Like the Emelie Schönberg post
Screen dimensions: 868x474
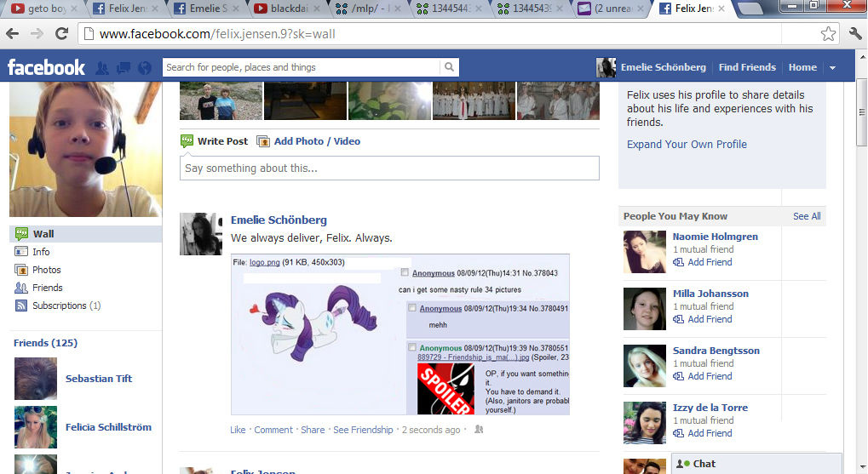tap(238, 430)
